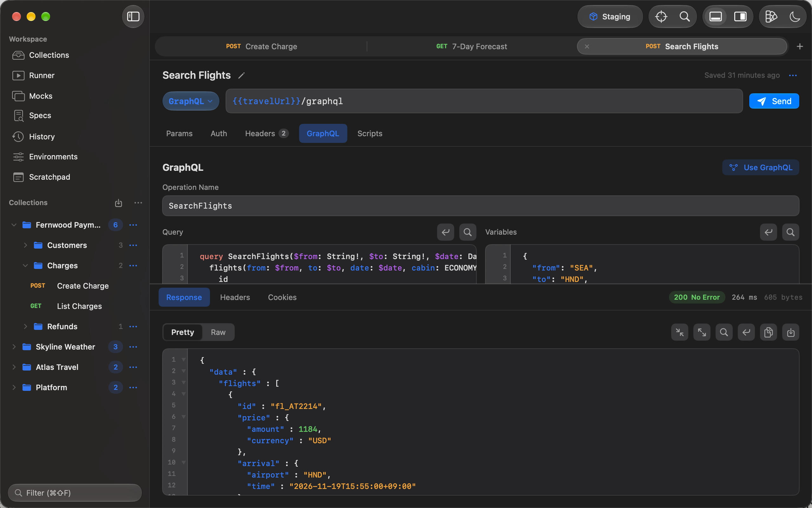Expand the Skyline Weather collection

point(14,347)
